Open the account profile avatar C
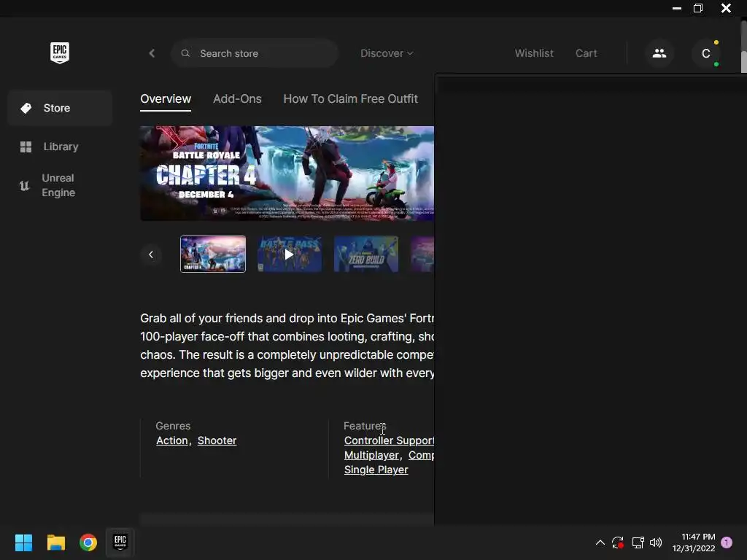Image resolution: width=747 pixels, height=560 pixels. 706,53
